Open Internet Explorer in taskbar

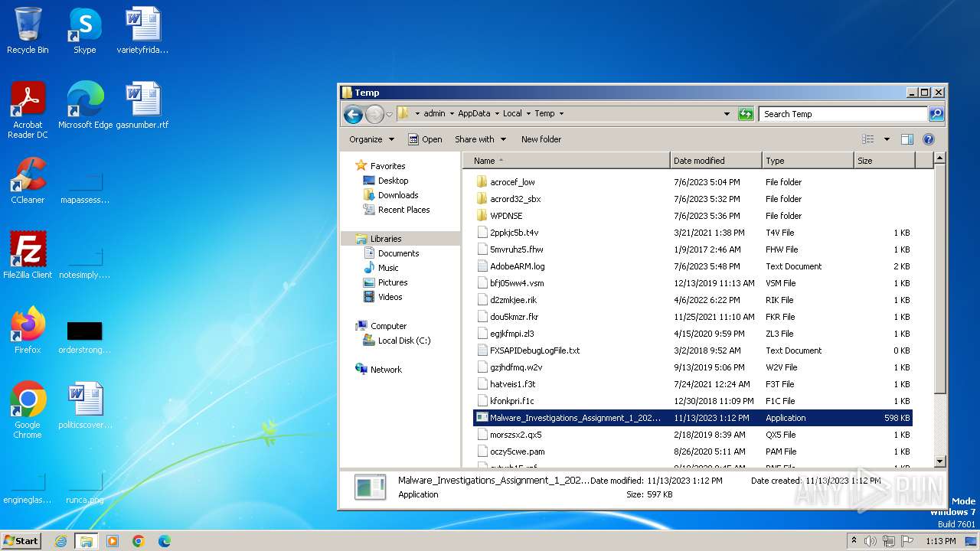click(60, 541)
